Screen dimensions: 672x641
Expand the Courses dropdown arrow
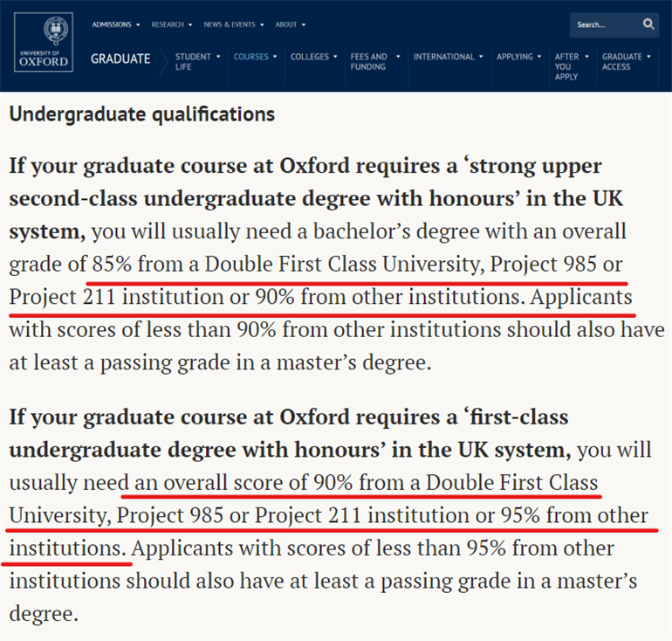(275, 57)
